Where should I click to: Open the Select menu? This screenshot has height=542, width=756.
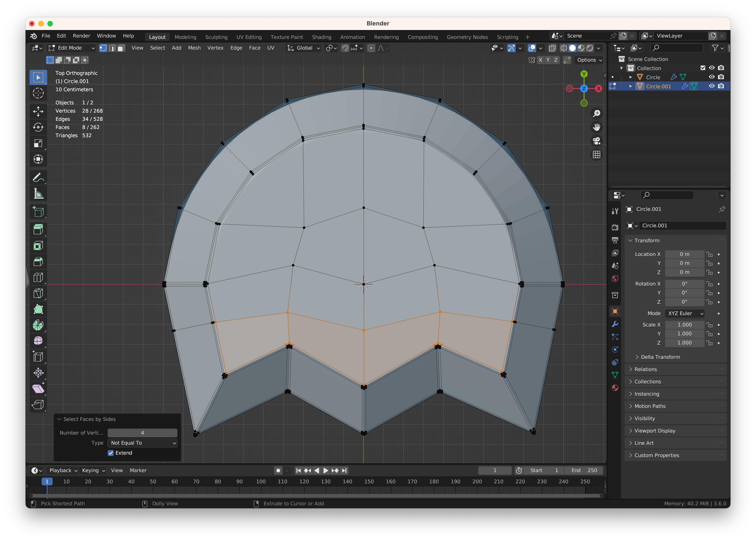pyautogui.click(x=157, y=48)
